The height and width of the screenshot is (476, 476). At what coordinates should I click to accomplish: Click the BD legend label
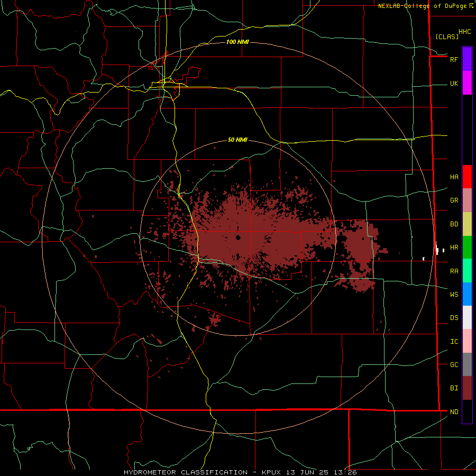(454, 224)
